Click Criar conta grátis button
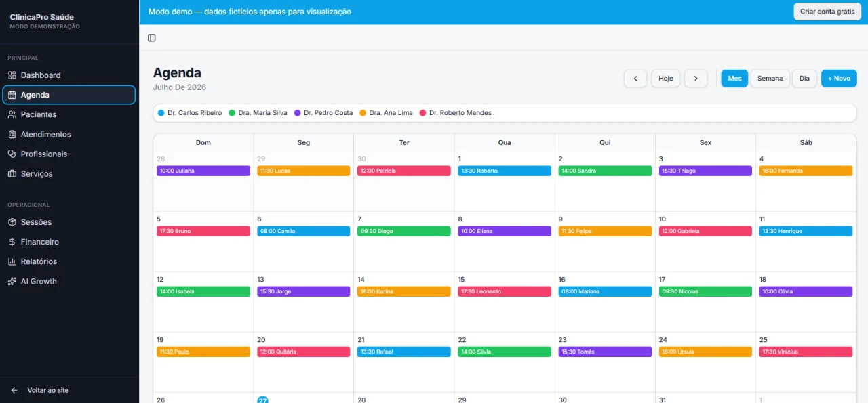Image resolution: width=868 pixels, height=403 pixels. pyautogui.click(x=827, y=12)
